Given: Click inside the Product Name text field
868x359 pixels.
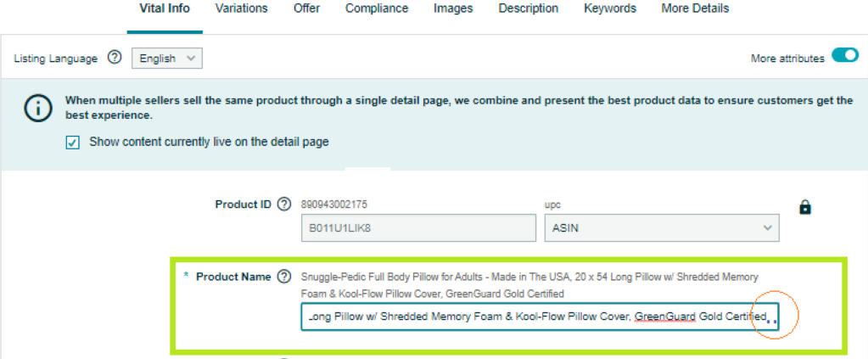Looking at the screenshot, I should tap(540, 317).
